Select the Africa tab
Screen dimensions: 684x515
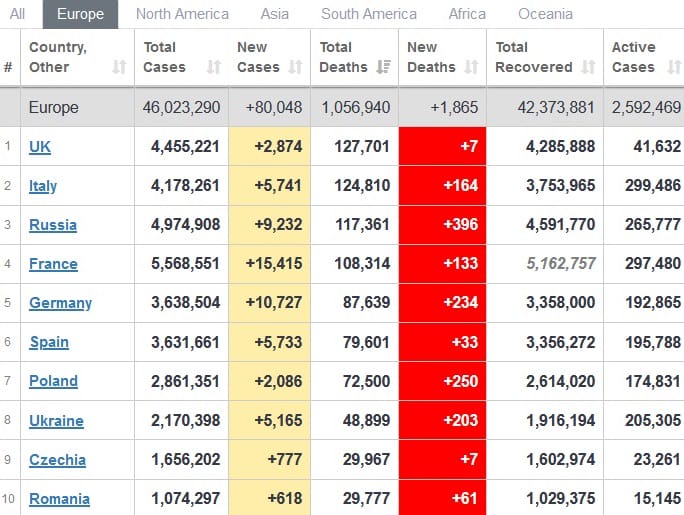tap(467, 14)
